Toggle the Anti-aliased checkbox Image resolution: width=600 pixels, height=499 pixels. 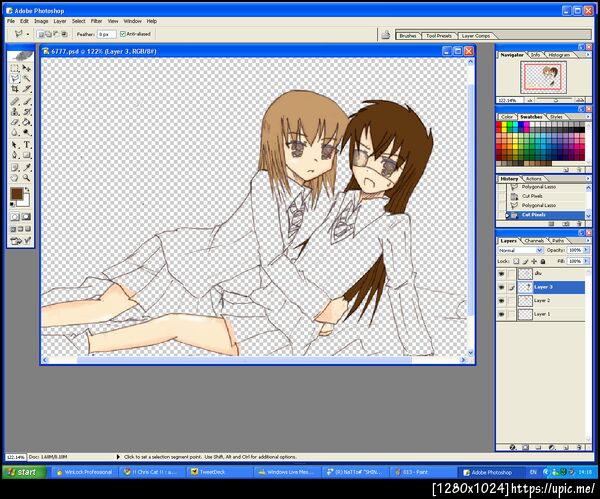pyautogui.click(x=123, y=34)
